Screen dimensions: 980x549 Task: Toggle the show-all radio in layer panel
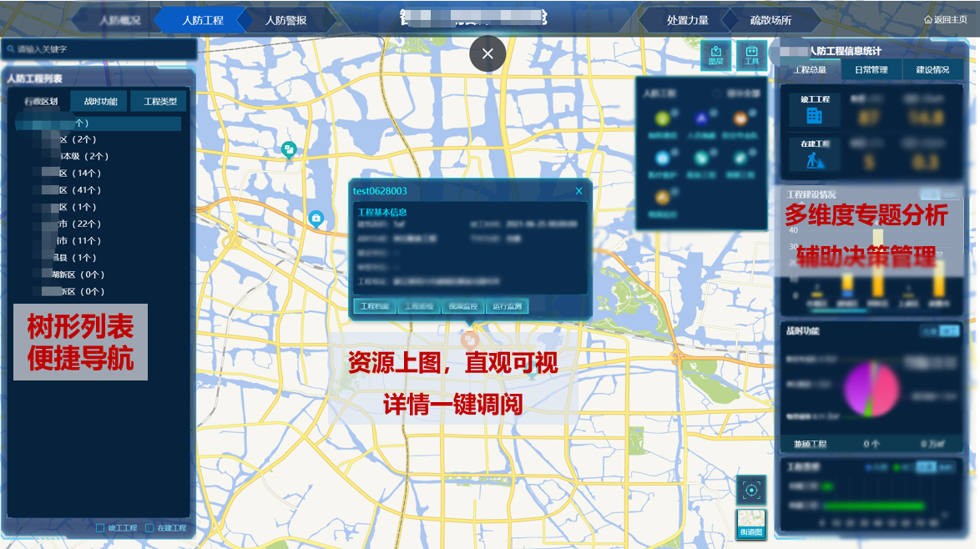point(715,94)
